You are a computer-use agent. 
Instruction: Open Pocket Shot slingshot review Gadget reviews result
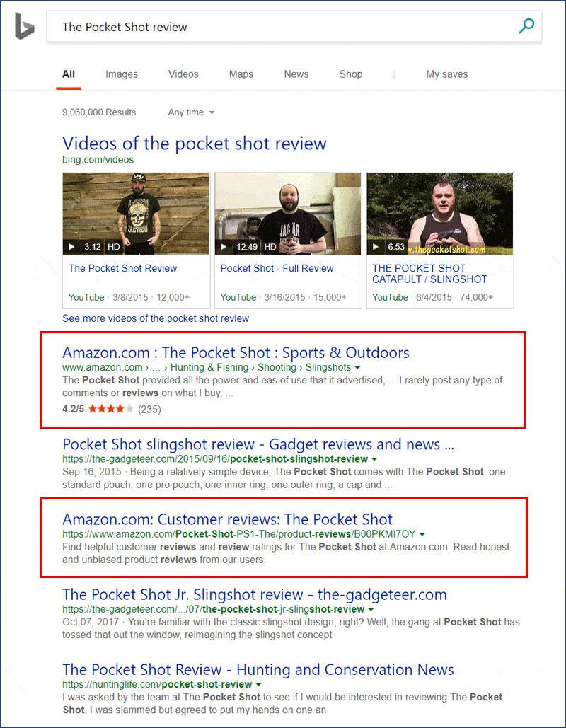(x=258, y=444)
